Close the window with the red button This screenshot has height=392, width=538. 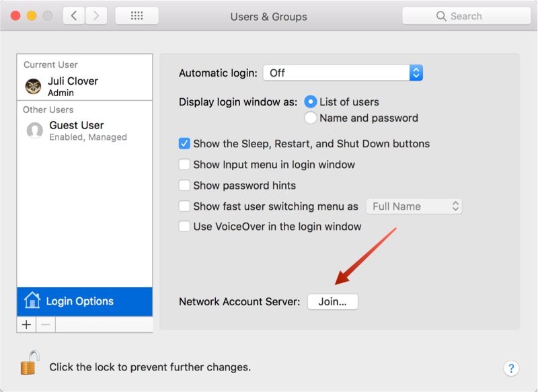coord(15,15)
